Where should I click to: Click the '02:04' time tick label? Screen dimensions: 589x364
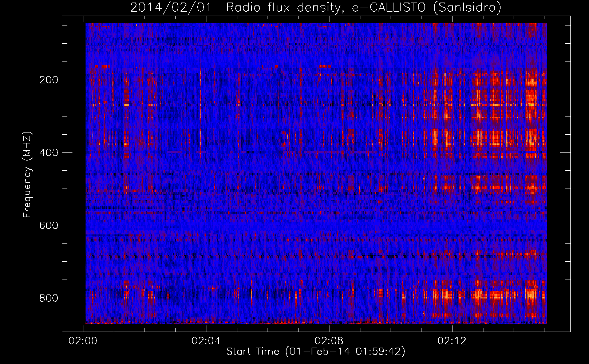[206, 341]
